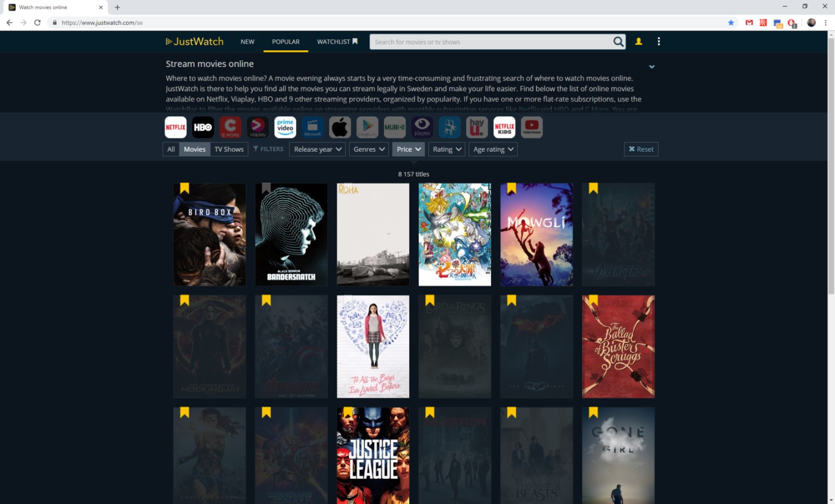Open the Opera-style extension icon
The width and height of the screenshot is (835, 504).
792,23
